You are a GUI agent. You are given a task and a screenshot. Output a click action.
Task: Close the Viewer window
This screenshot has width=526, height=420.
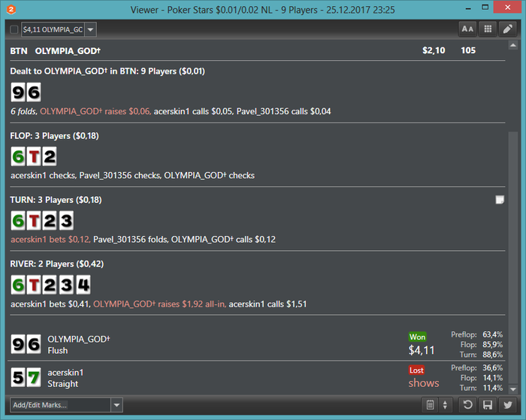[507, 8]
